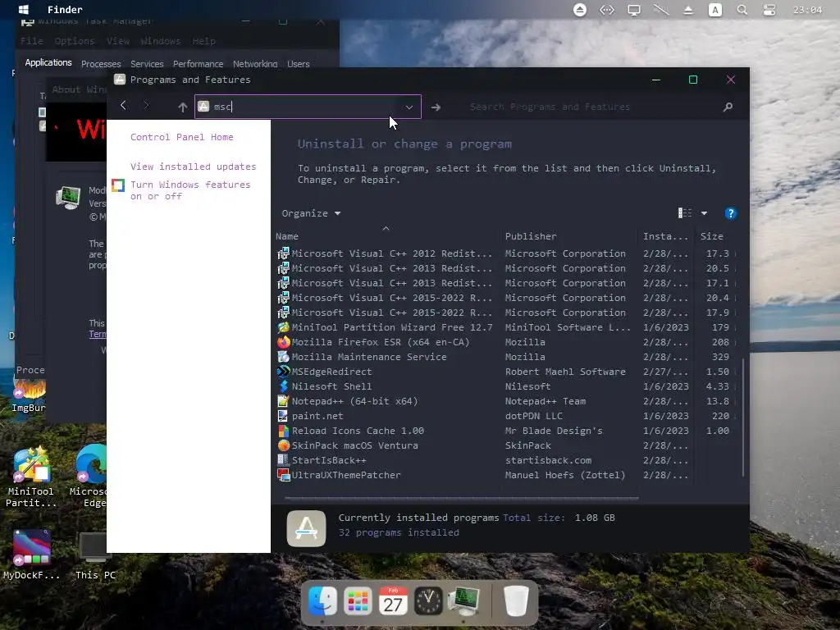Open the MiniTool Partition desktop shortcut

(x=30, y=477)
